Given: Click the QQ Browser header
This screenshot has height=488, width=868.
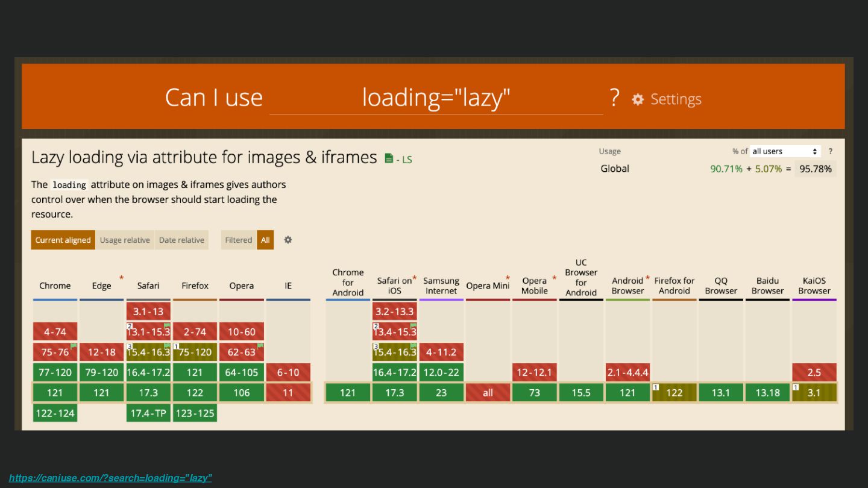Looking at the screenshot, I should pos(721,286).
